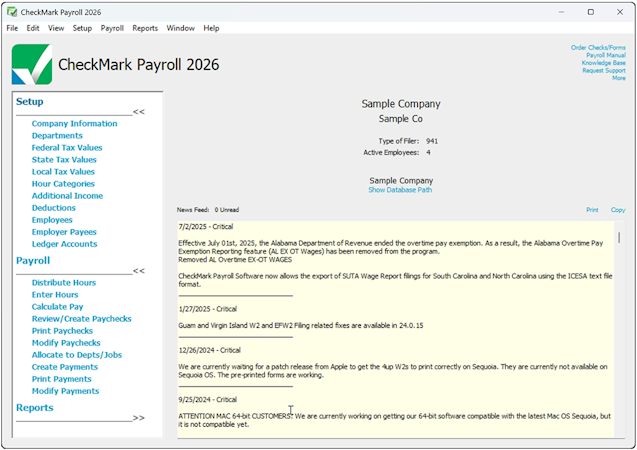
Task: Expand the Reports section with >> arrows
Action: pos(139,418)
